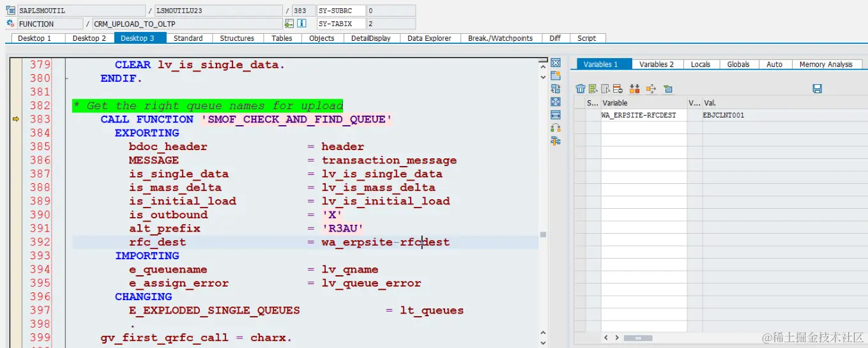Click the replace tool icon beside code editor
This screenshot has width=868, height=348.
[x=556, y=89]
